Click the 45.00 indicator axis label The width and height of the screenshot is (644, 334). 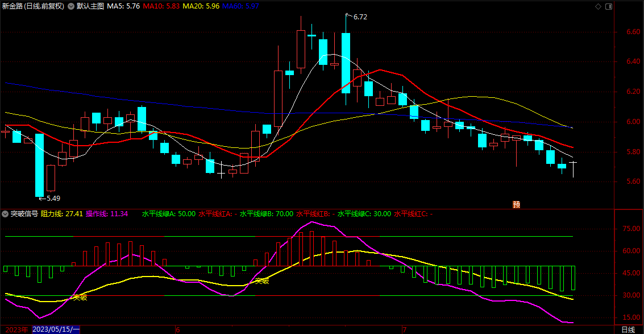click(631, 273)
